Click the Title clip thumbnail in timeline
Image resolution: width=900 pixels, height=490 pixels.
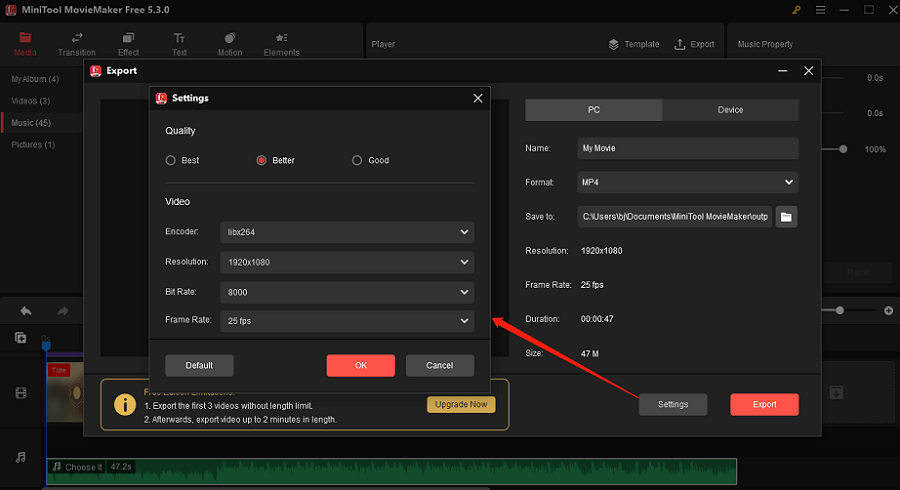click(65, 393)
